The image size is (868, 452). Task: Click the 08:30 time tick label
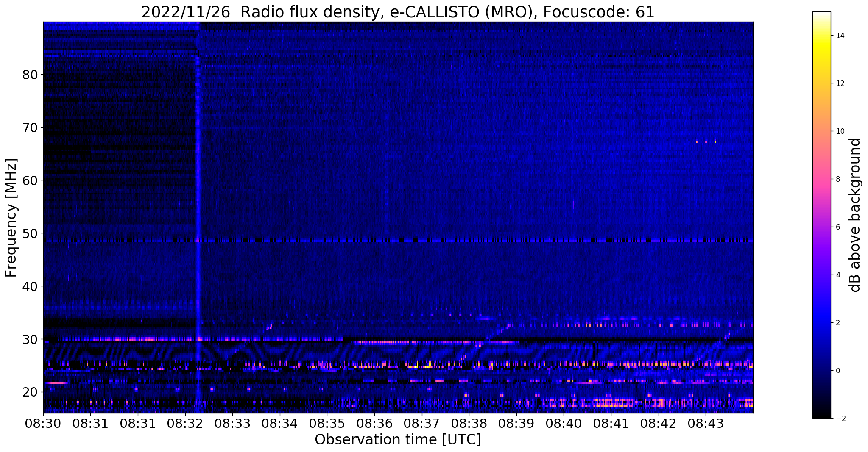[x=43, y=423]
